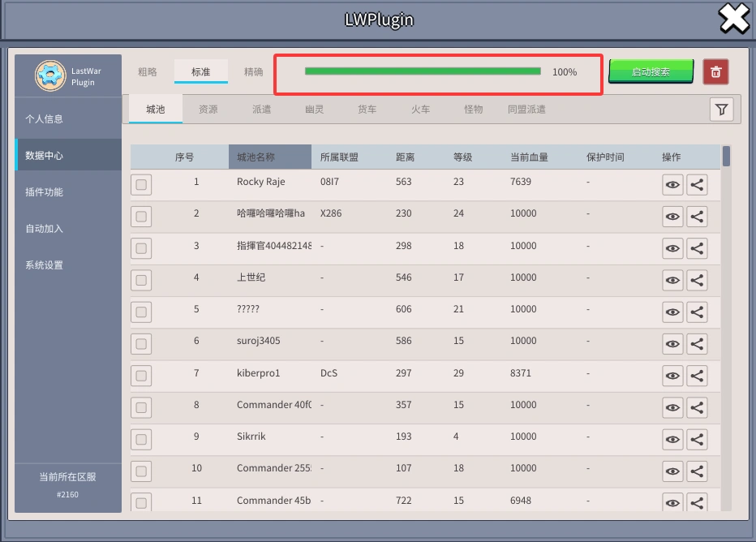Click the green 启动搜索 button

point(651,72)
